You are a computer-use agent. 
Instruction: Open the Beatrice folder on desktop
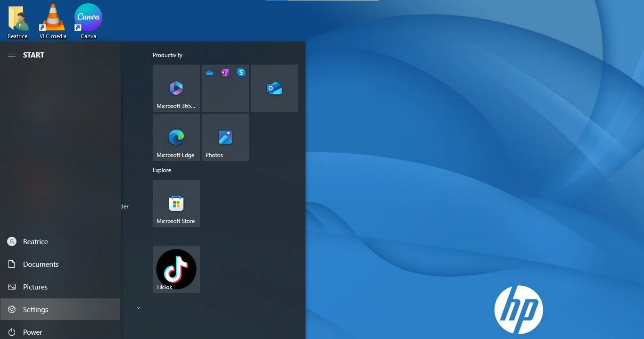point(17,22)
